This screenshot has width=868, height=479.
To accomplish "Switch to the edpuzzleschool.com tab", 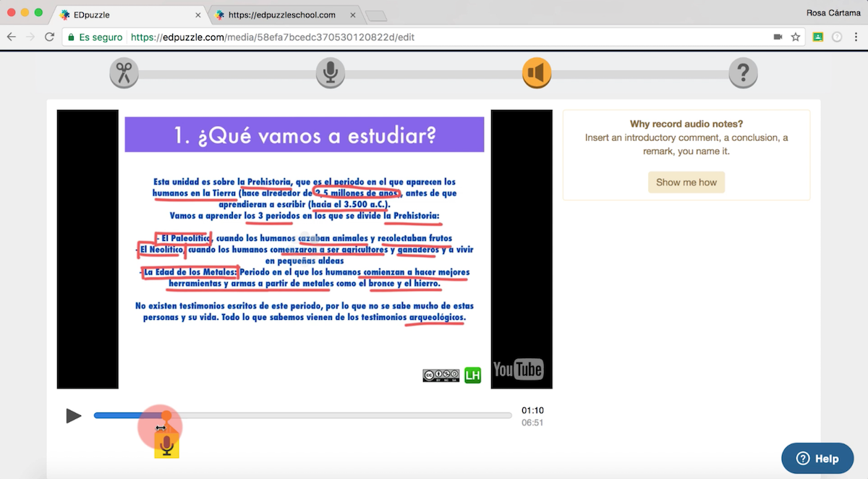I will click(x=282, y=14).
